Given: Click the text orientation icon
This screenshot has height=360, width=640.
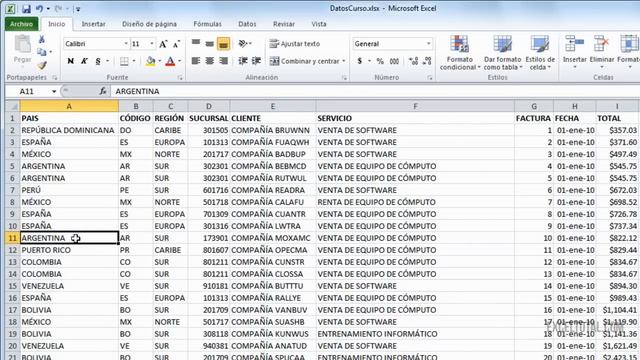Looking at the screenshot, I should pos(243,43).
